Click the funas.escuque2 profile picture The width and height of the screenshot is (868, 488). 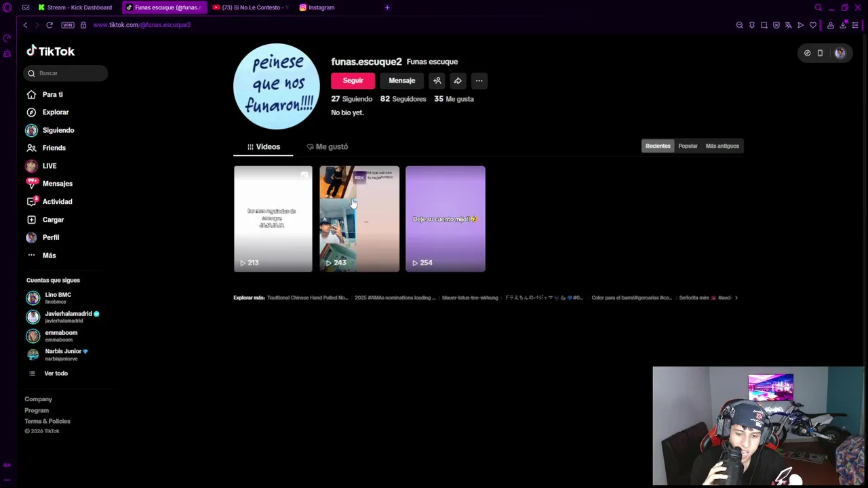[277, 86]
